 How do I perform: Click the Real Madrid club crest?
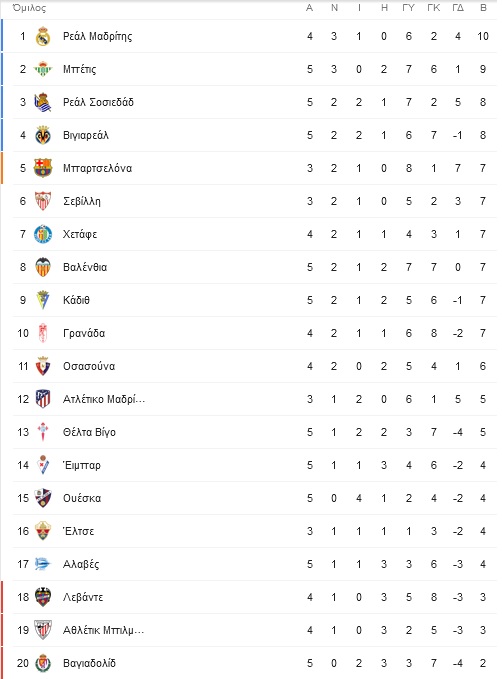43,36
